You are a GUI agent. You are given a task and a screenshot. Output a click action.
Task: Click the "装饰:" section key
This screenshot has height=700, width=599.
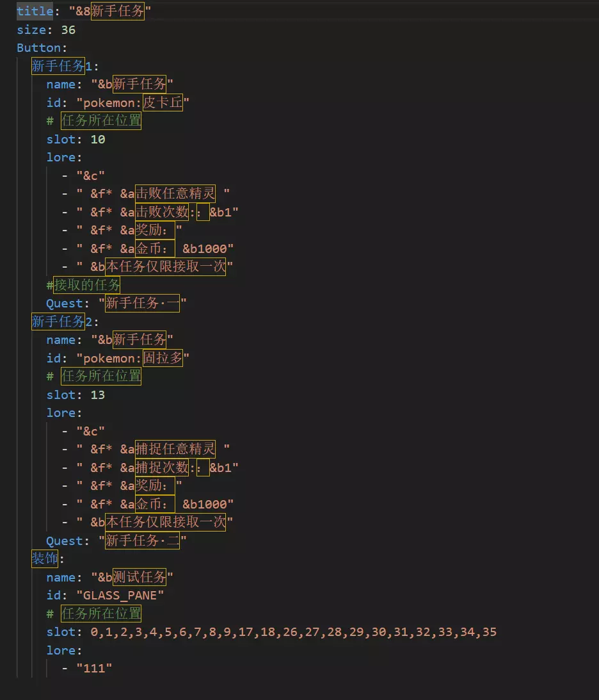(x=48, y=558)
